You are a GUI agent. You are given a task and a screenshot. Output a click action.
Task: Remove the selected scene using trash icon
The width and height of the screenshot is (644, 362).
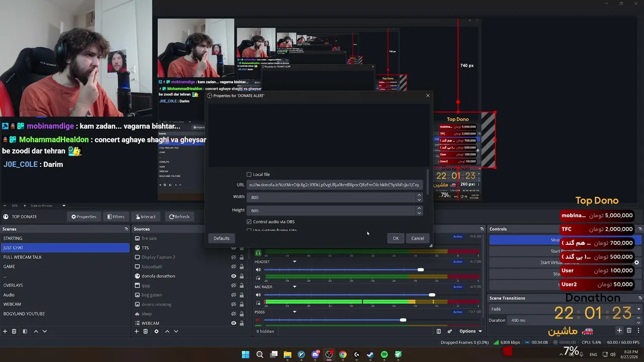point(14,331)
